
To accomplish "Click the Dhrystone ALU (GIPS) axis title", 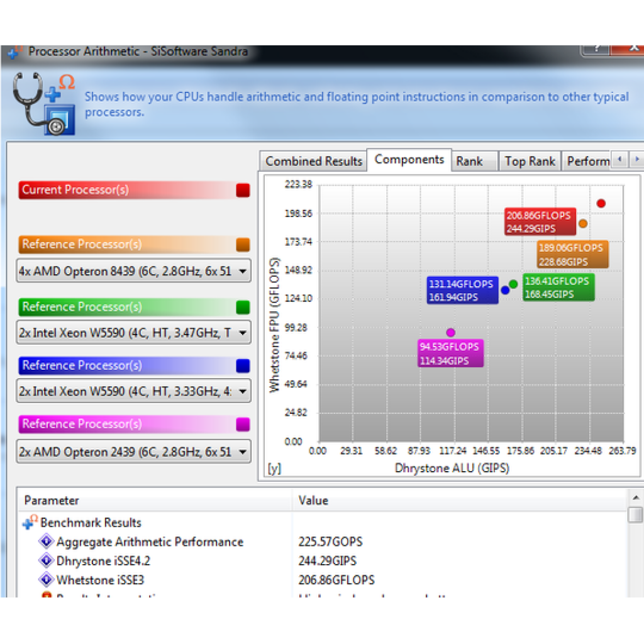I will pos(452,468).
